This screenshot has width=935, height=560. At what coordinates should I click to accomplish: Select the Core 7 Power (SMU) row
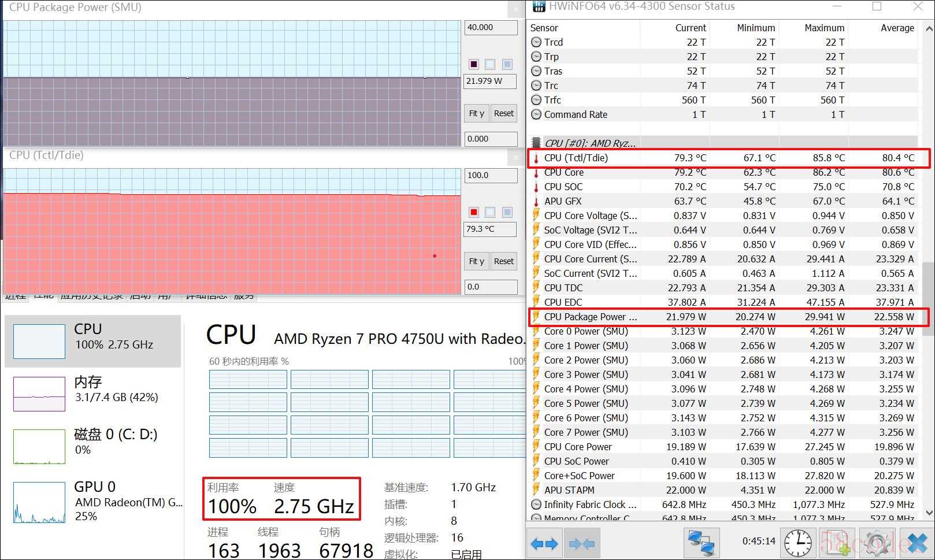tap(722, 432)
